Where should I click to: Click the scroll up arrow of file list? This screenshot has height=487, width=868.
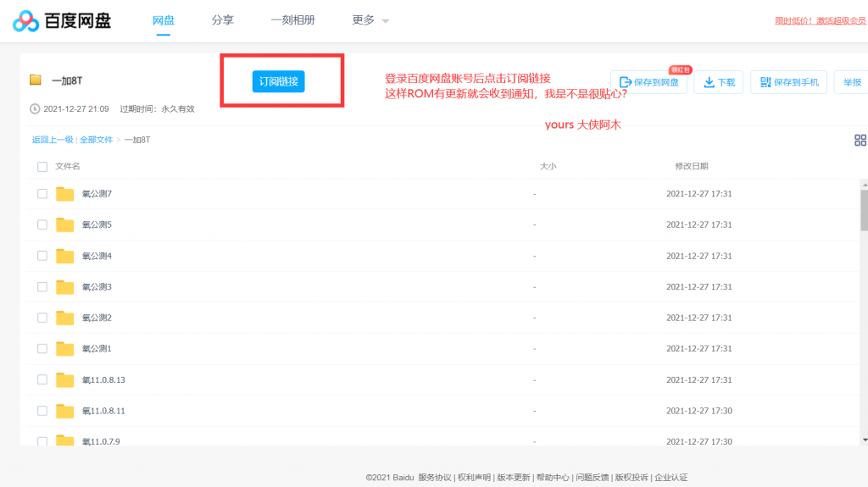click(865, 185)
